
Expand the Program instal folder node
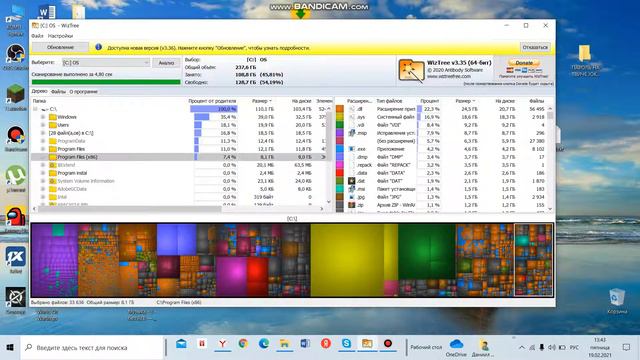pos(43,173)
